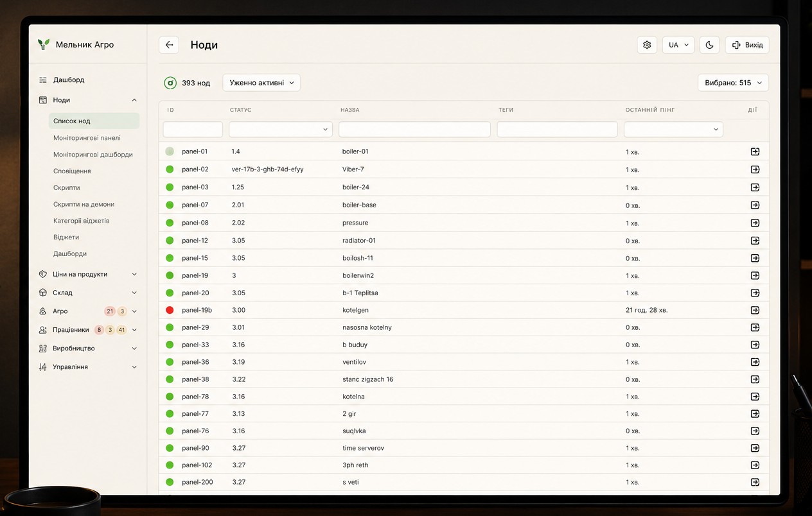Open the UA language dropdown

[x=678, y=45]
